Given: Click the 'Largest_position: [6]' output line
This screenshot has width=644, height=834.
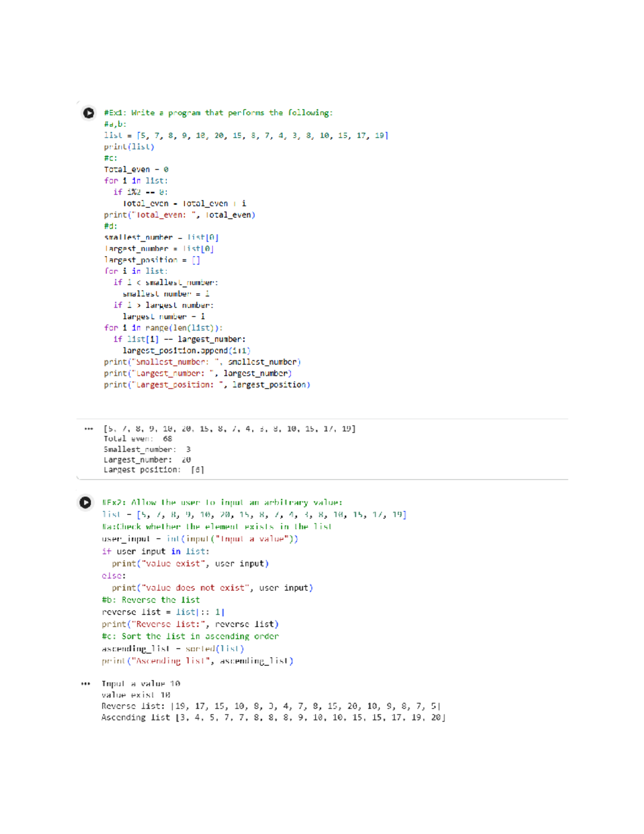Looking at the screenshot, I should point(154,470).
